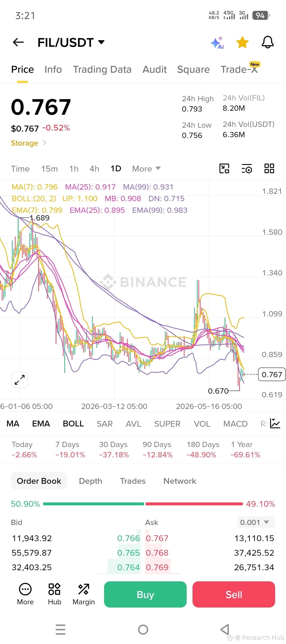The height and width of the screenshot is (644, 286).
Task: Expand chart to fullscreen
Action: [20, 380]
